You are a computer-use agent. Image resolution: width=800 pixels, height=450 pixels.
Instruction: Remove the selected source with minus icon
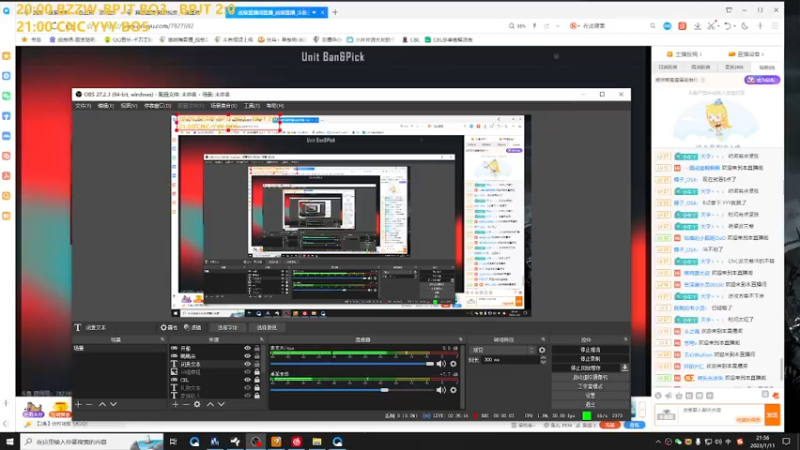point(186,404)
